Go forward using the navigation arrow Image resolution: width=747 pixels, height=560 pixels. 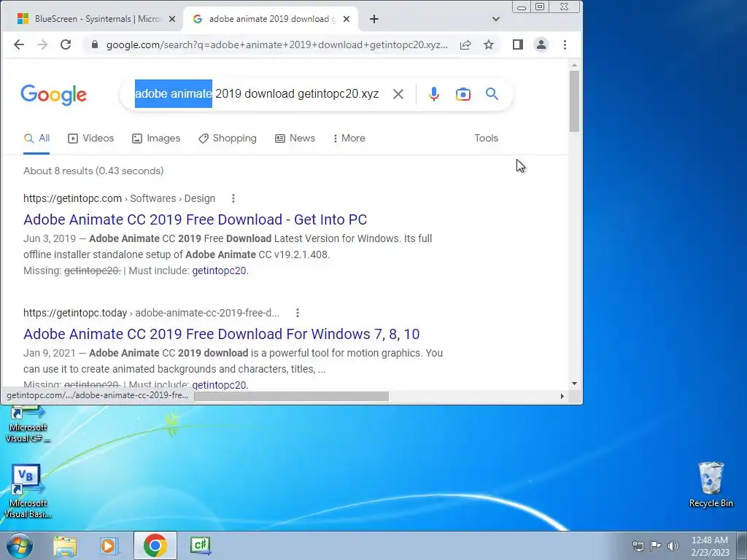click(x=42, y=44)
